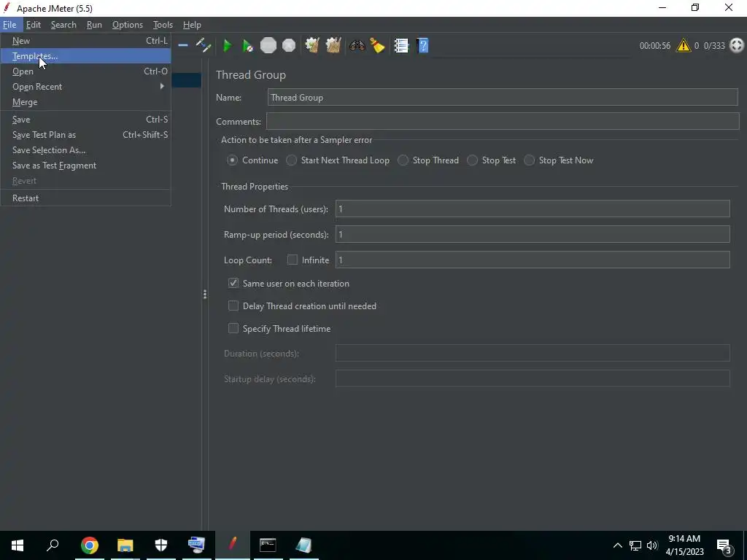Click the Comments input field
Viewport: 747px width, 560px height.
click(503, 121)
